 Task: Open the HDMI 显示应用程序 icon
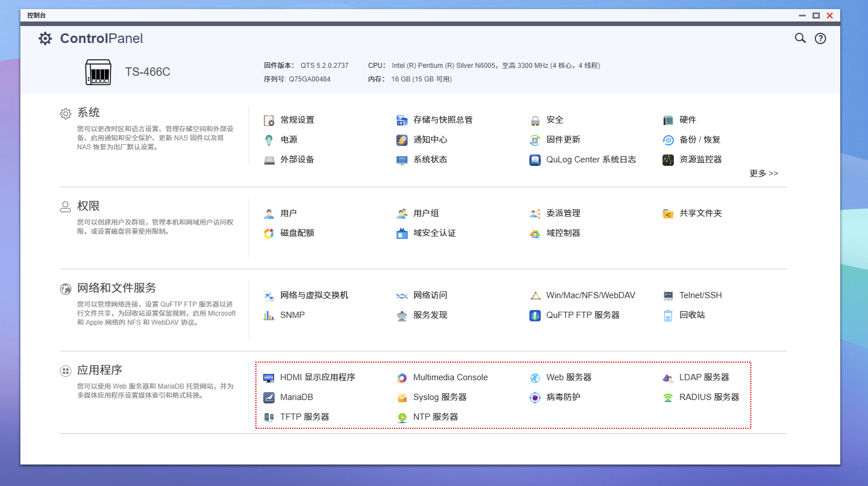(269, 377)
